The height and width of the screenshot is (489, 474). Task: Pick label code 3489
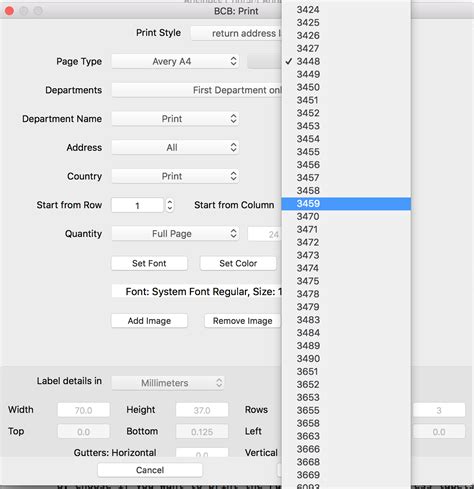(346, 345)
